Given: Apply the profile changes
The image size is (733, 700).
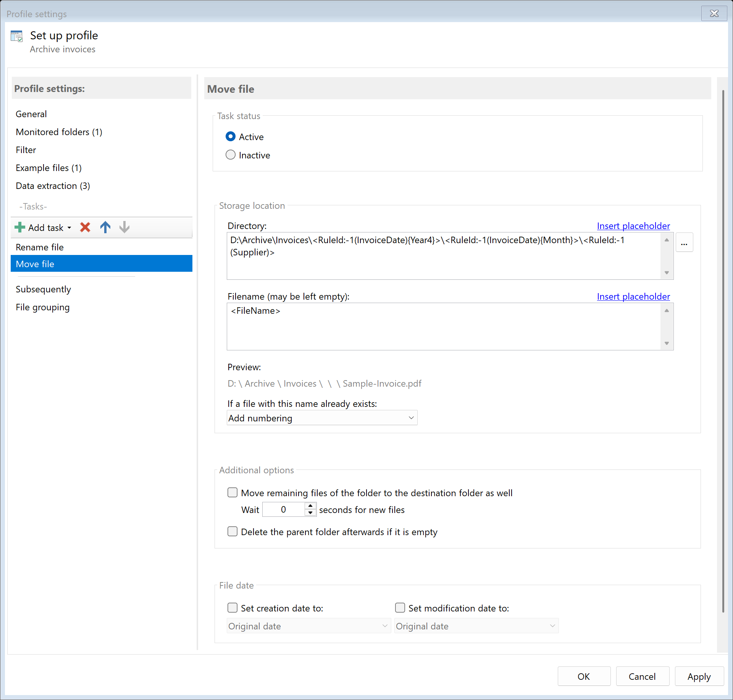Looking at the screenshot, I should click(699, 676).
